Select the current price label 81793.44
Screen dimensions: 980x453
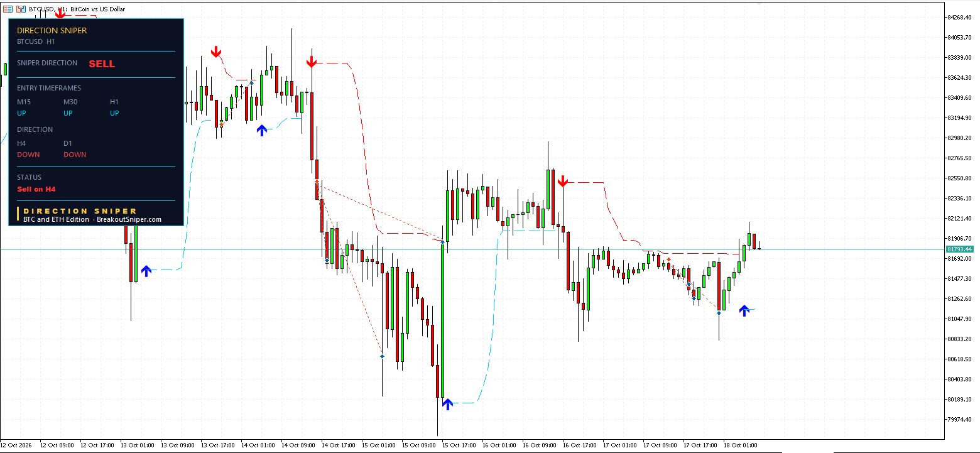coord(959,249)
